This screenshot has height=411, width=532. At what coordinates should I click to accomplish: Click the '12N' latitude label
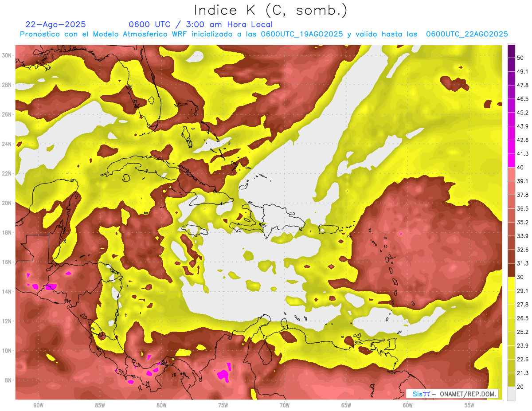7,321
